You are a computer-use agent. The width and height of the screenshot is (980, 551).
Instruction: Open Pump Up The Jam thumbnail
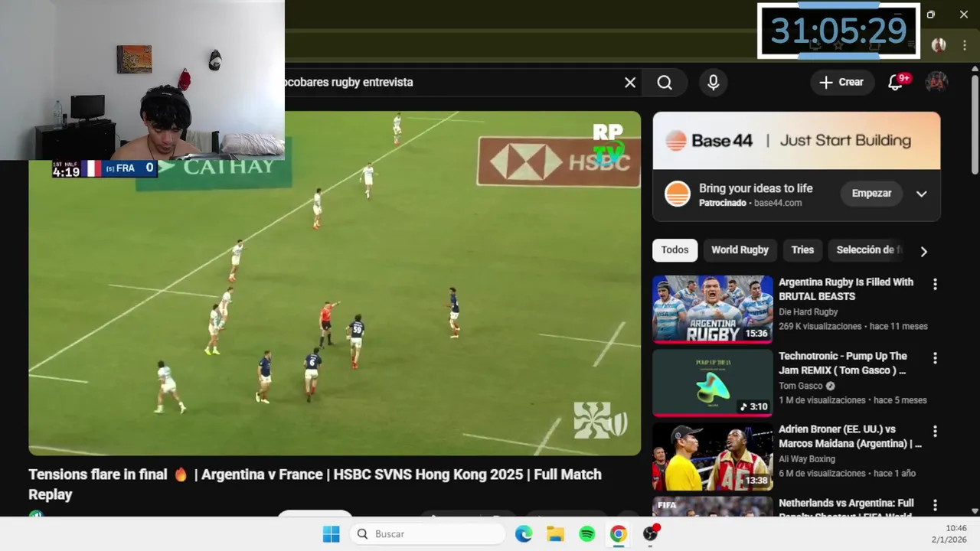pos(713,383)
